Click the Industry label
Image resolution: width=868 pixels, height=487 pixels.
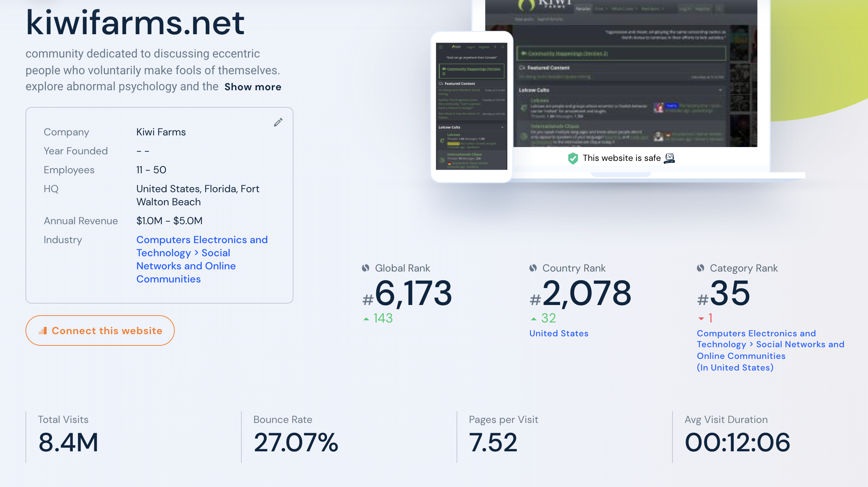pyautogui.click(x=63, y=240)
